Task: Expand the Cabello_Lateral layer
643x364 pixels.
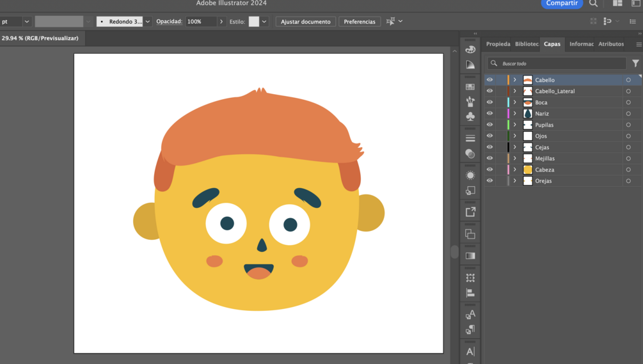Action: click(514, 91)
